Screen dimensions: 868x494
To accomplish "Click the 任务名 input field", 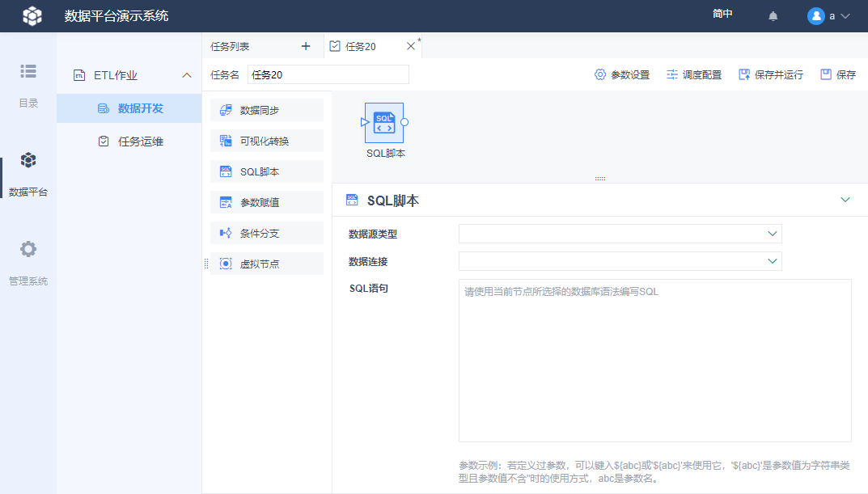I will 328,74.
